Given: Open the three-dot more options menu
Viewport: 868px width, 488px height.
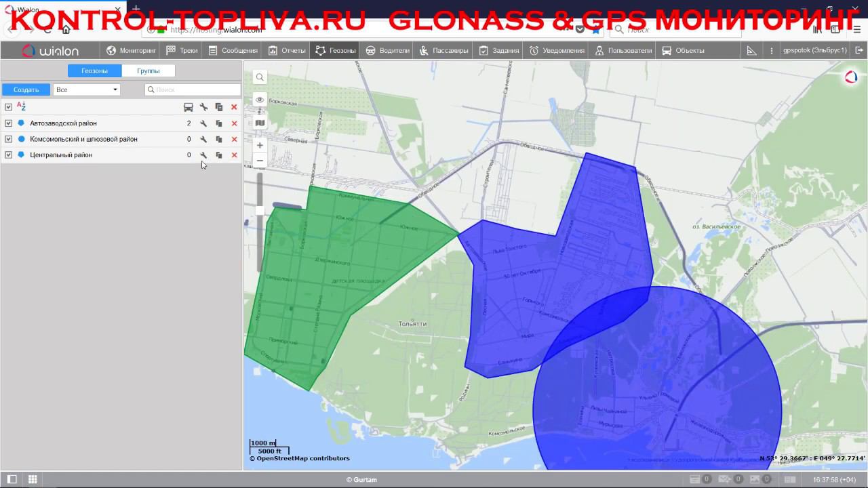Looking at the screenshot, I should pyautogui.click(x=771, y=50).
